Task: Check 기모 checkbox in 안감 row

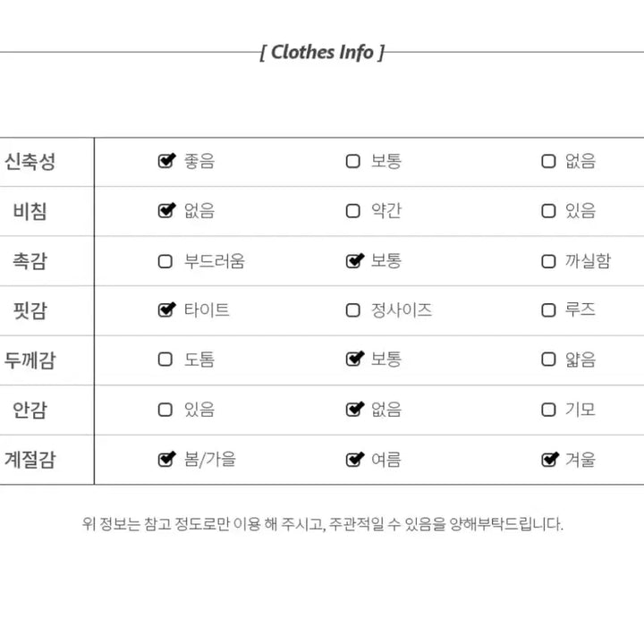Action: pos(548,410)
